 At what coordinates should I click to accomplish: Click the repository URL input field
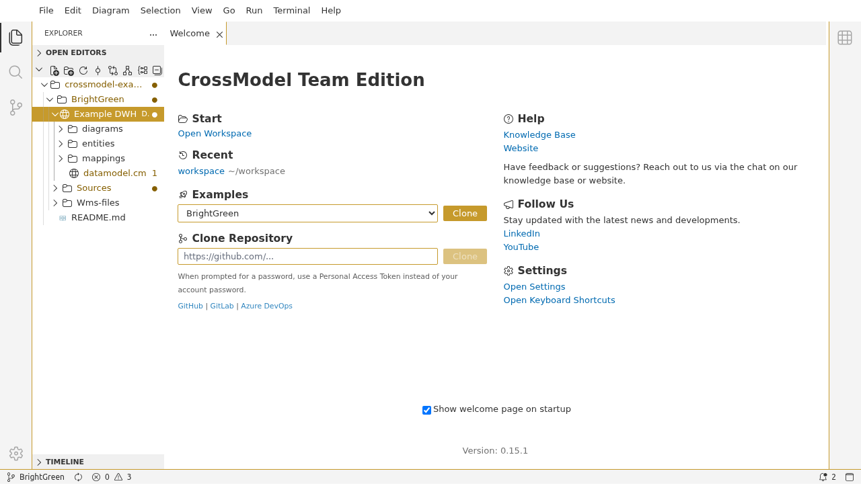pos(307,257)
